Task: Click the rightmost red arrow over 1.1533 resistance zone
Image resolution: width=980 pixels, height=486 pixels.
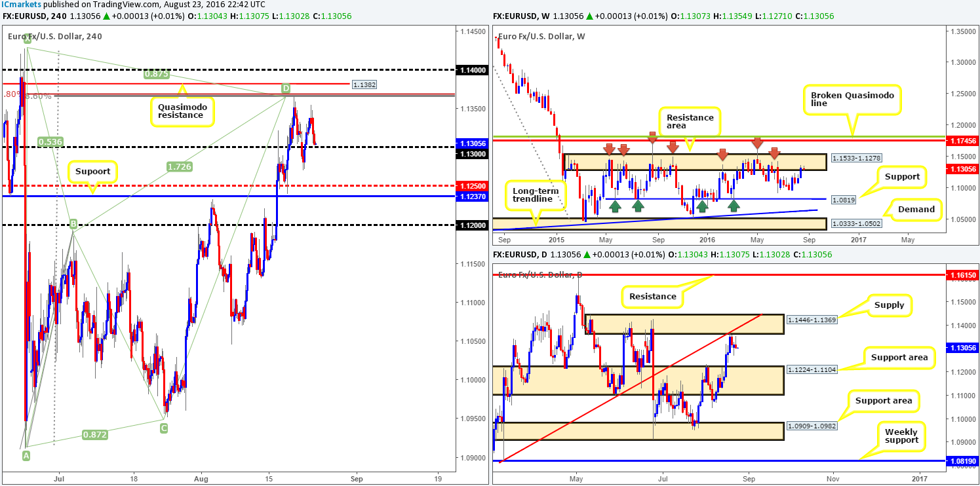Action: tap(775, 153)
